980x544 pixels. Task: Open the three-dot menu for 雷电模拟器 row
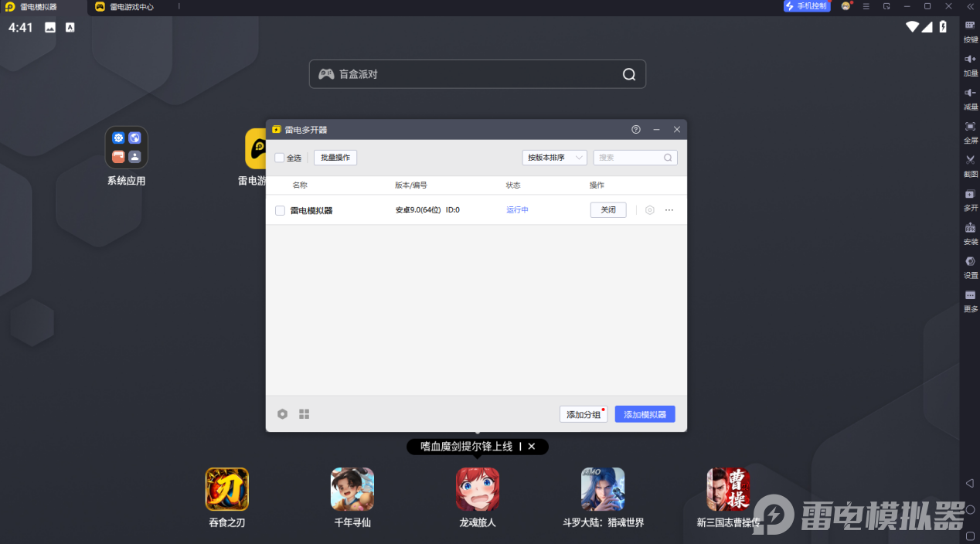pyautogui.click(x=669, y=209)
